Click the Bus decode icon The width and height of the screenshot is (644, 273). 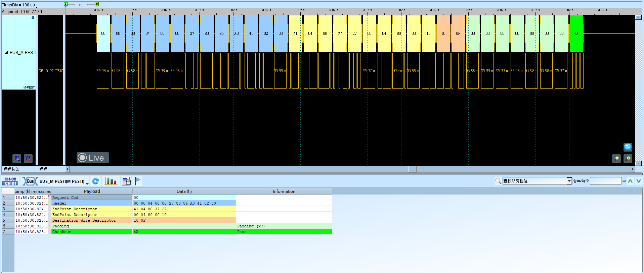click(x=30, y=181)
